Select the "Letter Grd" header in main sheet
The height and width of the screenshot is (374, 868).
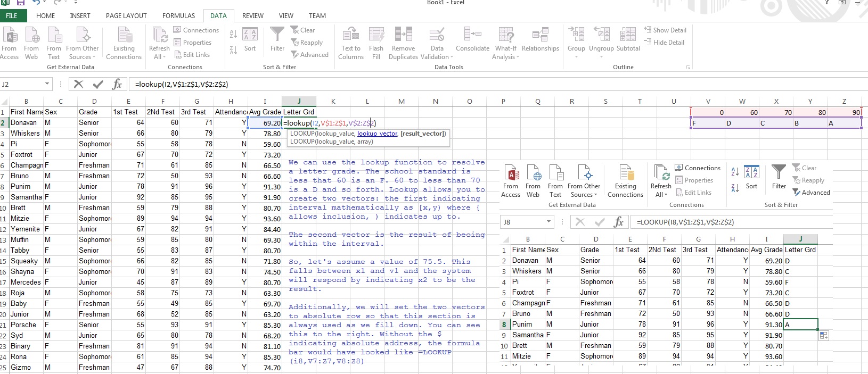point(299,112)
